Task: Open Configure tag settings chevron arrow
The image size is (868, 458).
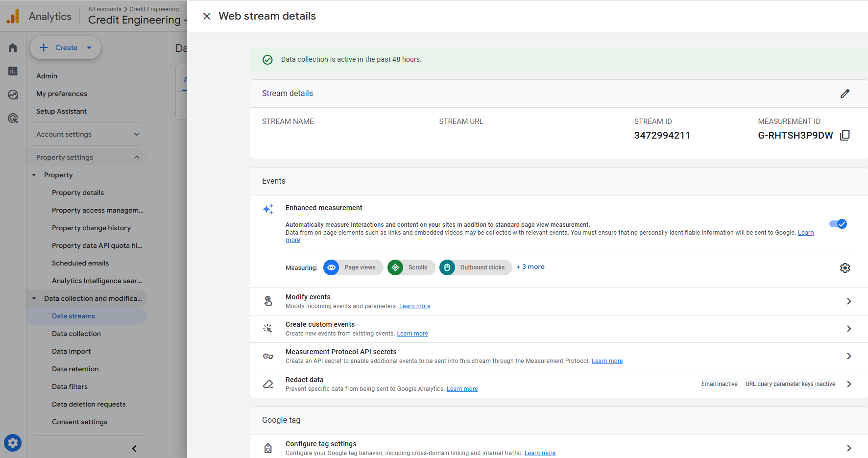Action: (849, 448)
